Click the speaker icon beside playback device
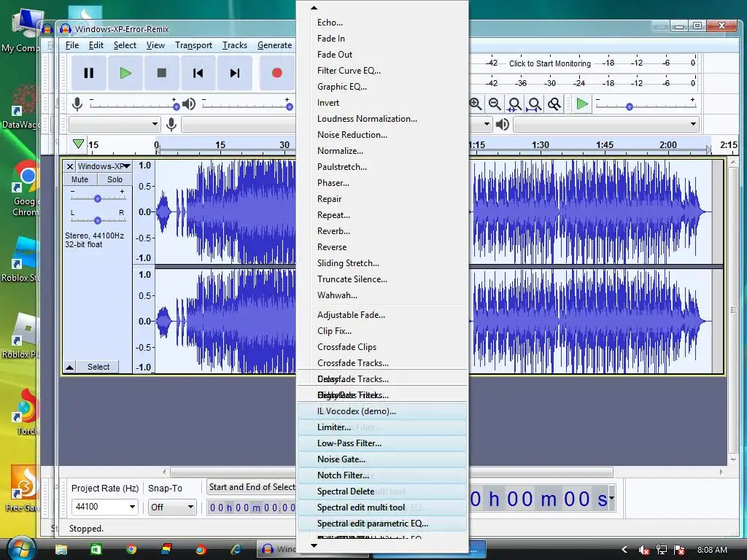The width and height of the screenshot is (747, 560). click(x=503, y=125)
